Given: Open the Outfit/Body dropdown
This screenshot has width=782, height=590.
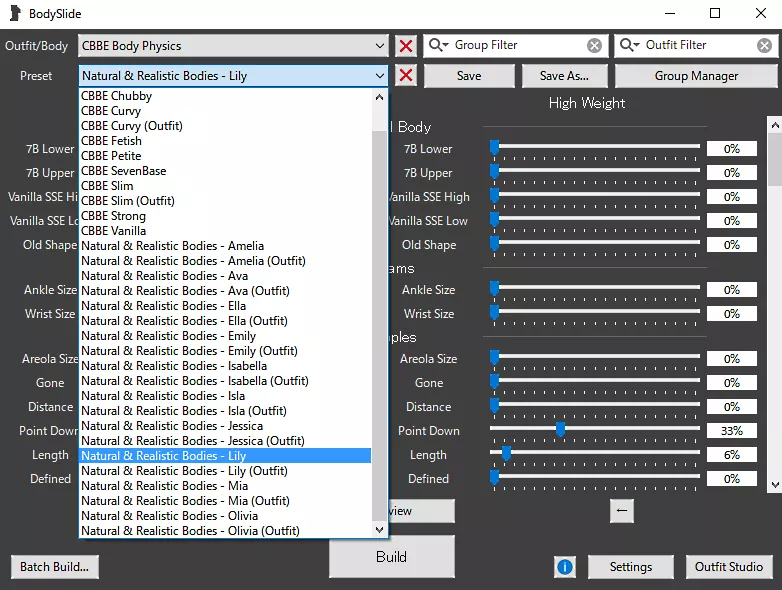Looking at the screenshot, I should tap(233, 46).
